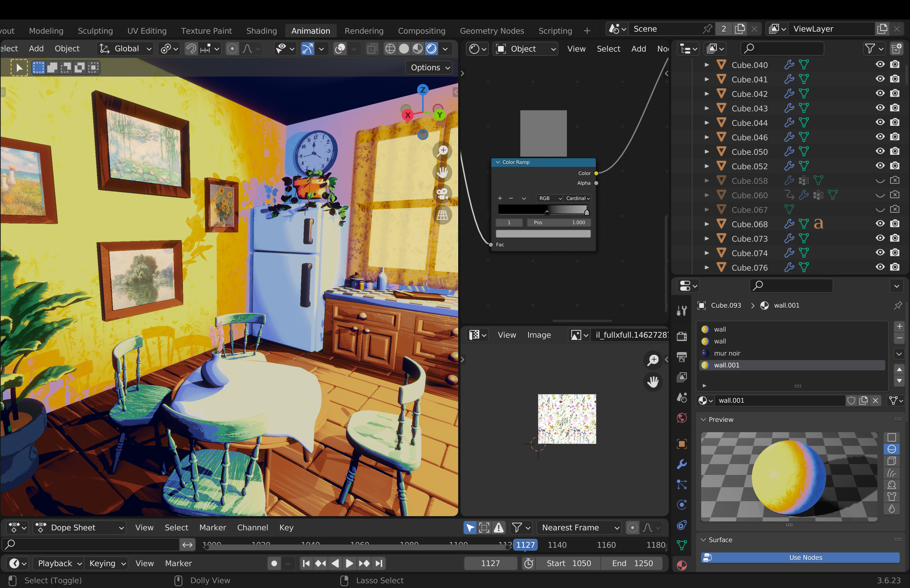910x588 pixels.
Task: Click the End frame 1250 field
Action: tap(632, 563)
